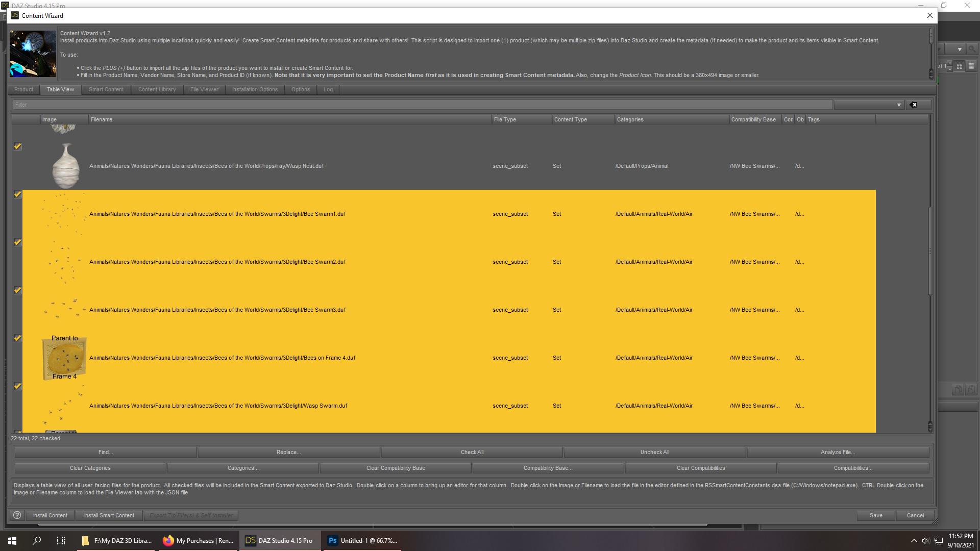
Task: Click the search magnifier icon behind dialog
Action: click(972, 49)
